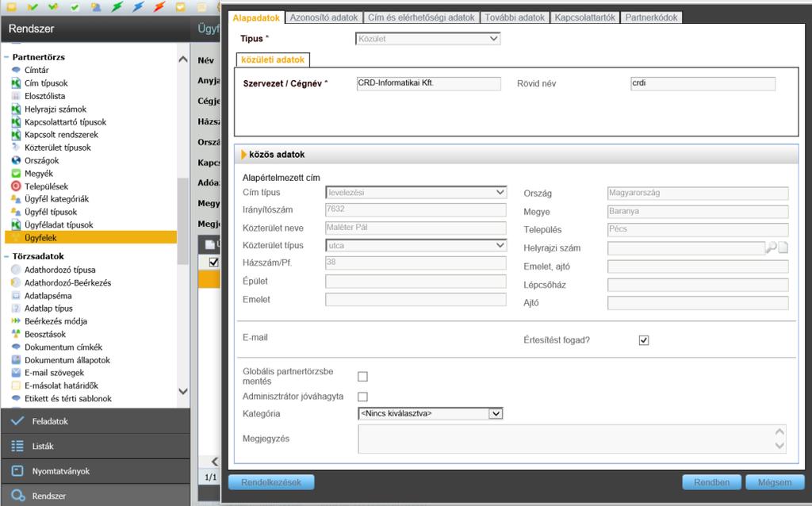Switch to További adatok tab
This screenshot has width=812, height=506.
[x=515, y=17]
